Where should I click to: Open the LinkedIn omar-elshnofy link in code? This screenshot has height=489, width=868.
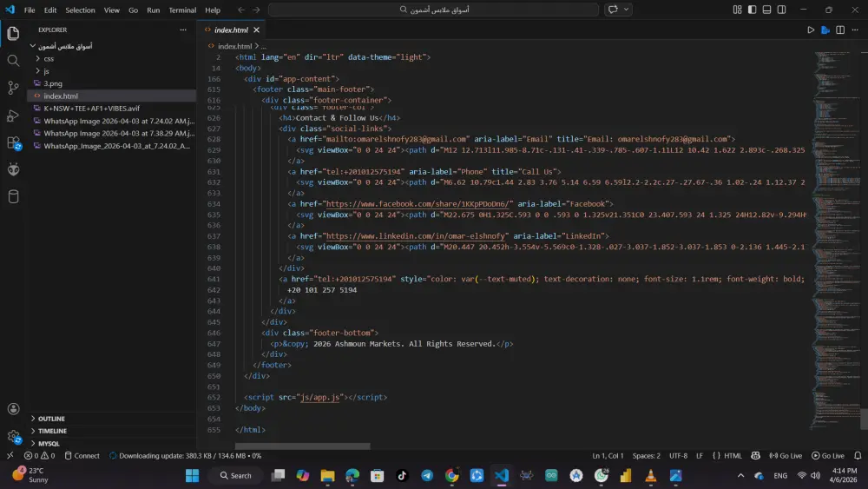pos(415,236)
